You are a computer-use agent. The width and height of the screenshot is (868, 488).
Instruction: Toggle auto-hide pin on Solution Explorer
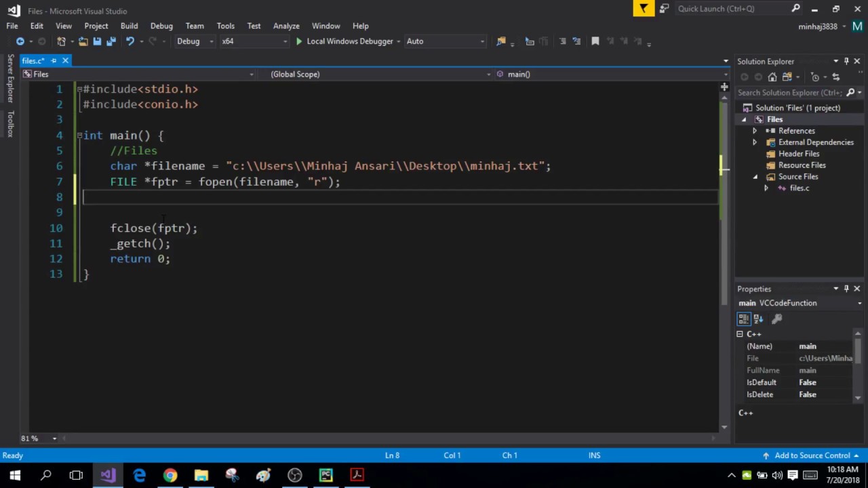click(846, 61)
